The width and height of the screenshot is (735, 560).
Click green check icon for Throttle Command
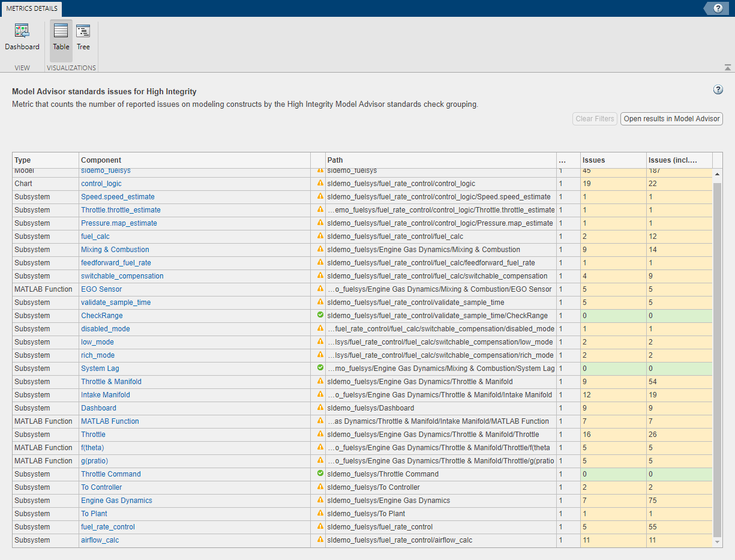[320, 474]
